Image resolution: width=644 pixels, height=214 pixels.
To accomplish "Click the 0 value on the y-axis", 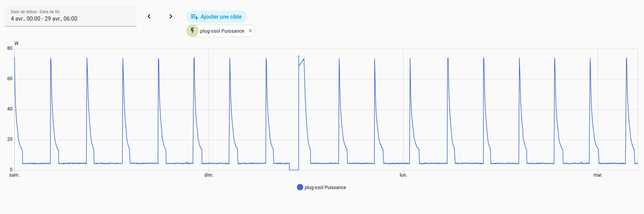I will pos(11,170).
